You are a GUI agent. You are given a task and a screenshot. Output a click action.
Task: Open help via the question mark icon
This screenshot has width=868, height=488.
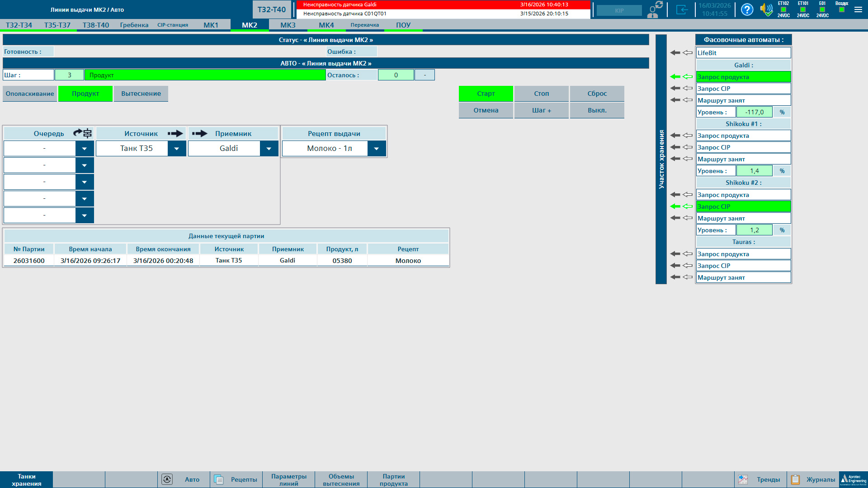point(747,9)
